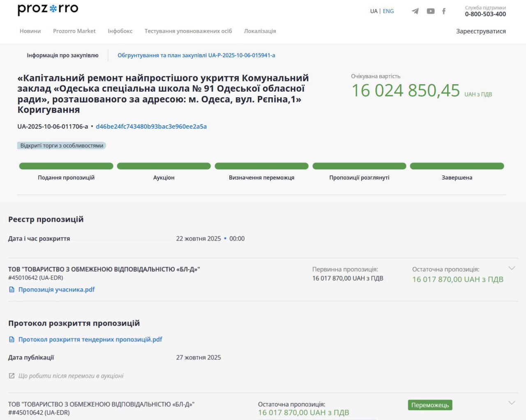Open Обґрунтування та план закупівлі link
This screenshot has height=420, width=526.
tap(196, 55)
